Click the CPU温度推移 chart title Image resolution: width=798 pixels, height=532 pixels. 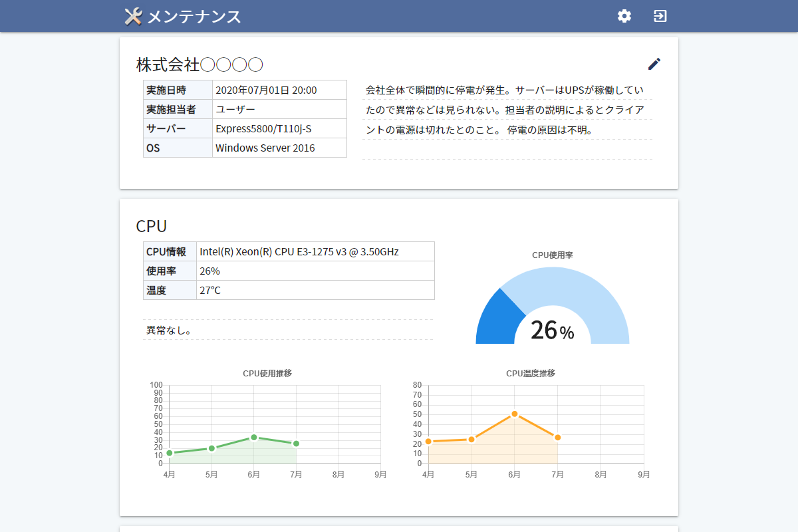(531, 373)
